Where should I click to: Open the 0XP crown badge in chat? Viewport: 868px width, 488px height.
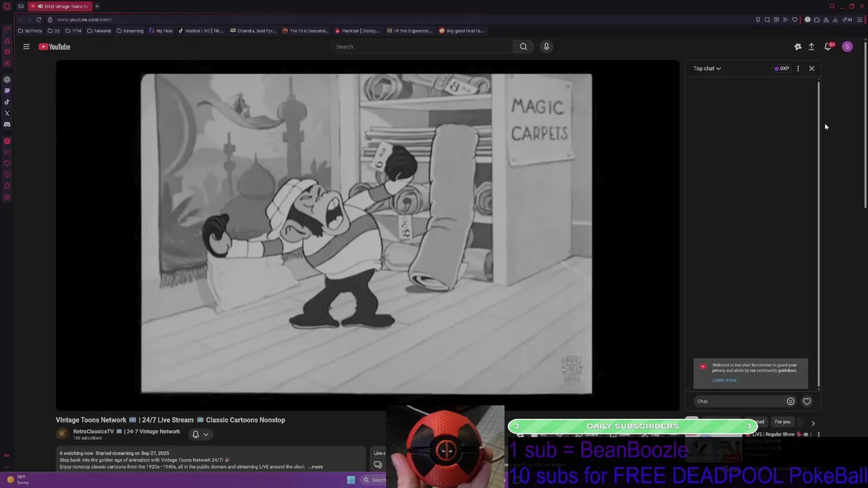click(x=782, y=68)
